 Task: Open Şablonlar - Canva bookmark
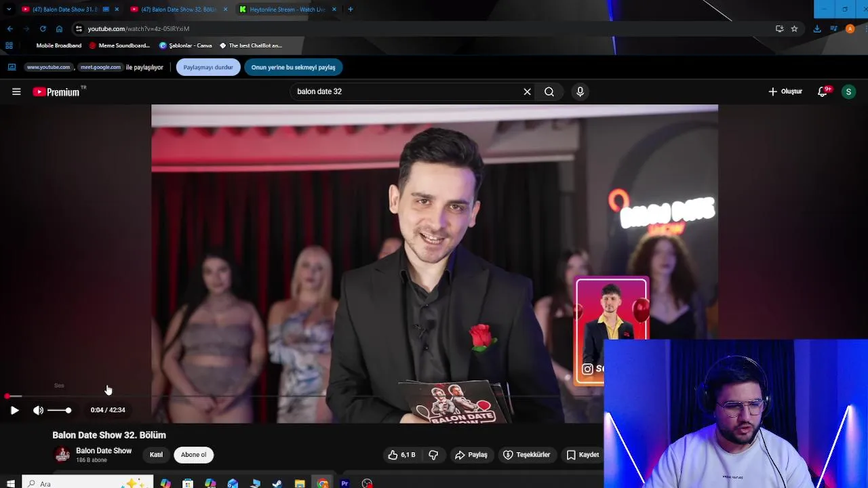coord(185,45)
